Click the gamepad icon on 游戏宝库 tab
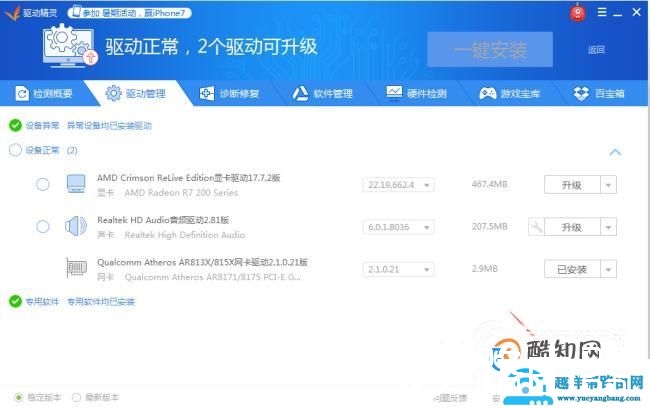650x409 pixels. coord(488,93)
